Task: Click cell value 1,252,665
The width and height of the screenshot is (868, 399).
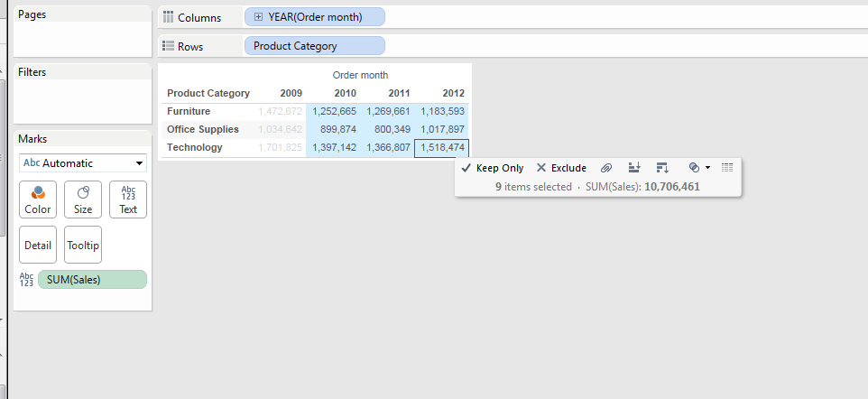Action: tap(335, 111)
